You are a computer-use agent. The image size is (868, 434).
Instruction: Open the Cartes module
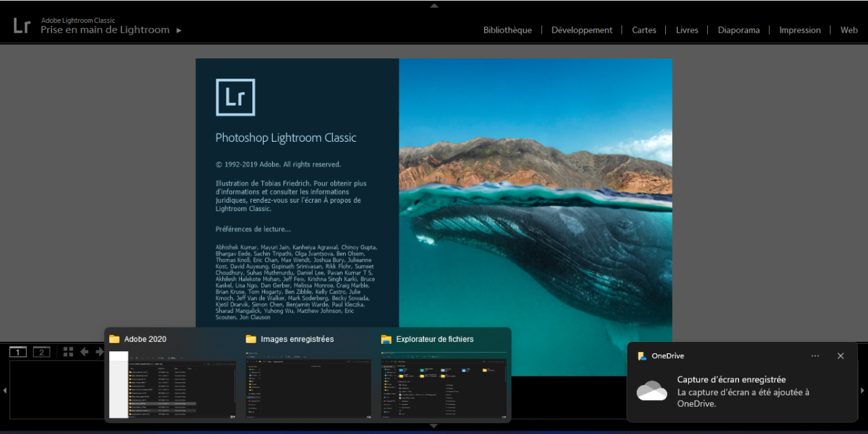(644, 30)
